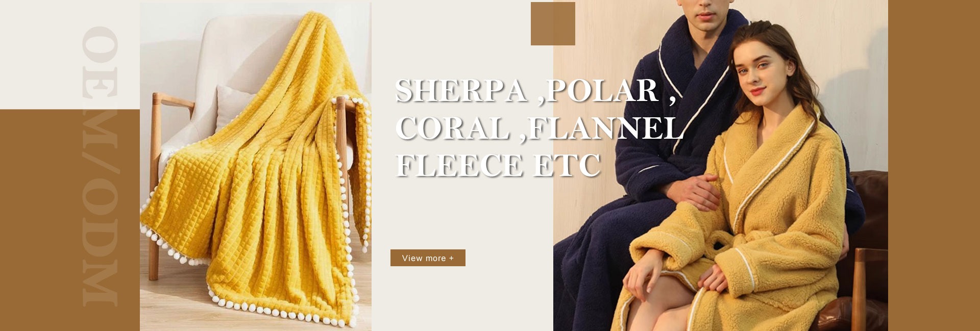Click the small brown square at top
The image size is (980, 331).
tap(553, 23)
